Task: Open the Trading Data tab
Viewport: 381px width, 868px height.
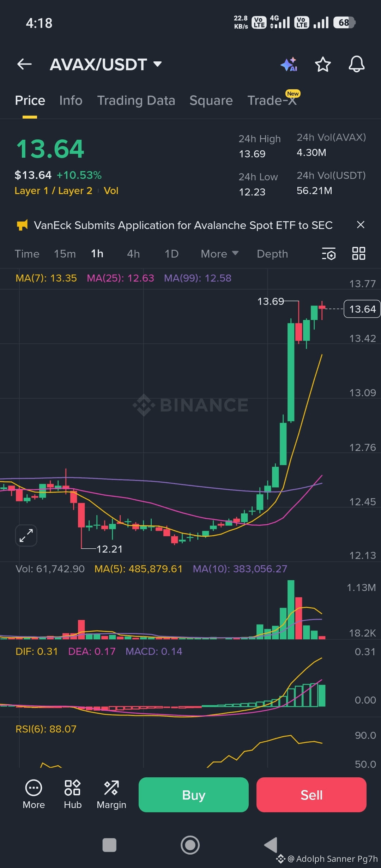Action: click(x=136, y=101)
